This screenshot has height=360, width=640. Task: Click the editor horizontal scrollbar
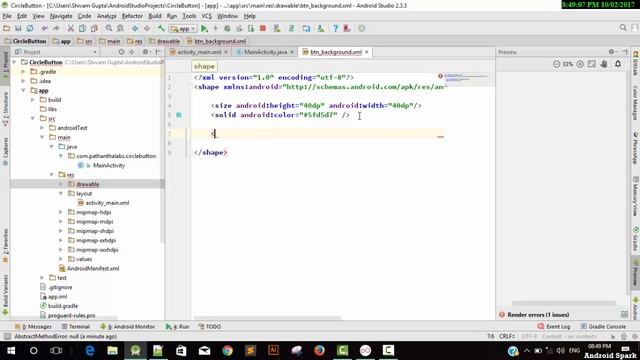[267, 318]
